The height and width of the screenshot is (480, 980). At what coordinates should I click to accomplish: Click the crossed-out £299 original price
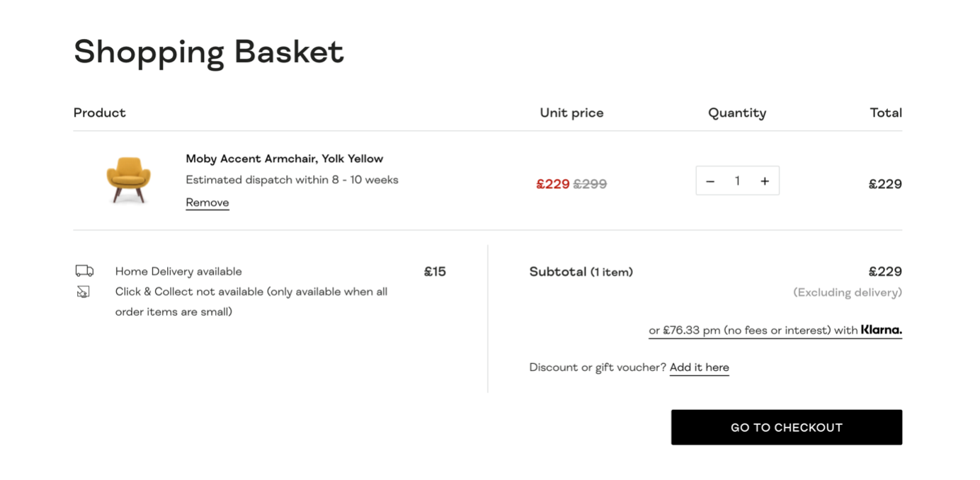pyautogui.click(x=590, y=184)
